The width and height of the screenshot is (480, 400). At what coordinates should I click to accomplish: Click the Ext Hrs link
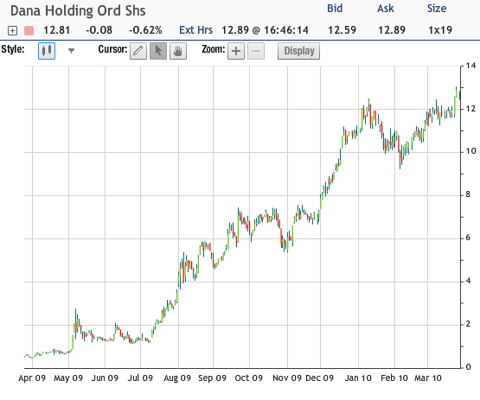(x=196, y=30)
